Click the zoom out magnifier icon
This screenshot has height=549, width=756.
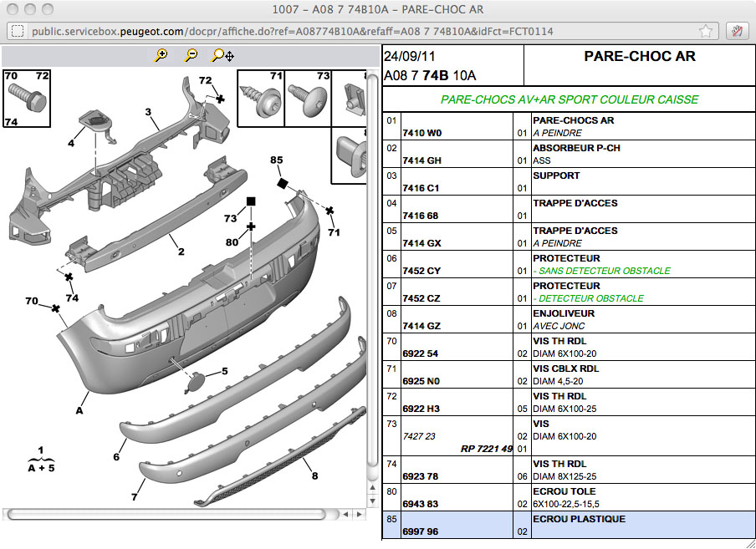[x=191, y=55]
